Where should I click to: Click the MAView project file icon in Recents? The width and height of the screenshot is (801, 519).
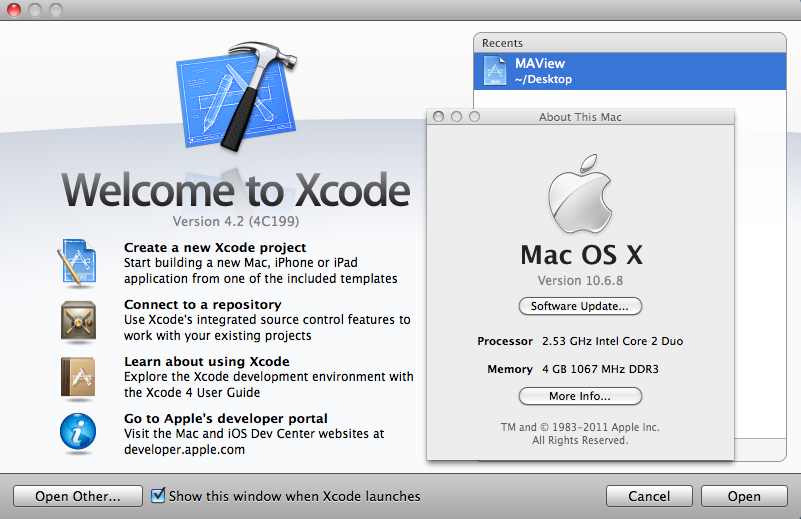tap(495, 71)
